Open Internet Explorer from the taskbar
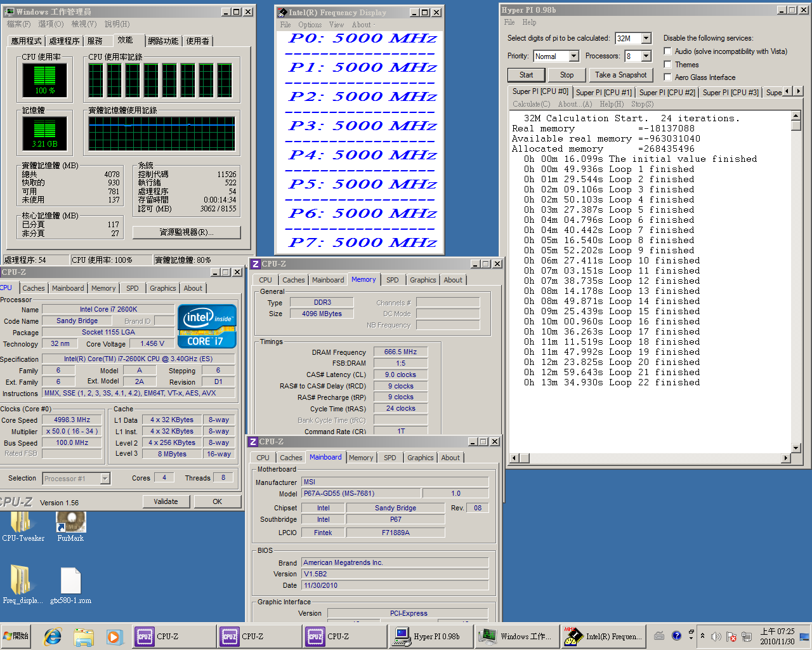This screenshot has height=650, width=812. 53,636
